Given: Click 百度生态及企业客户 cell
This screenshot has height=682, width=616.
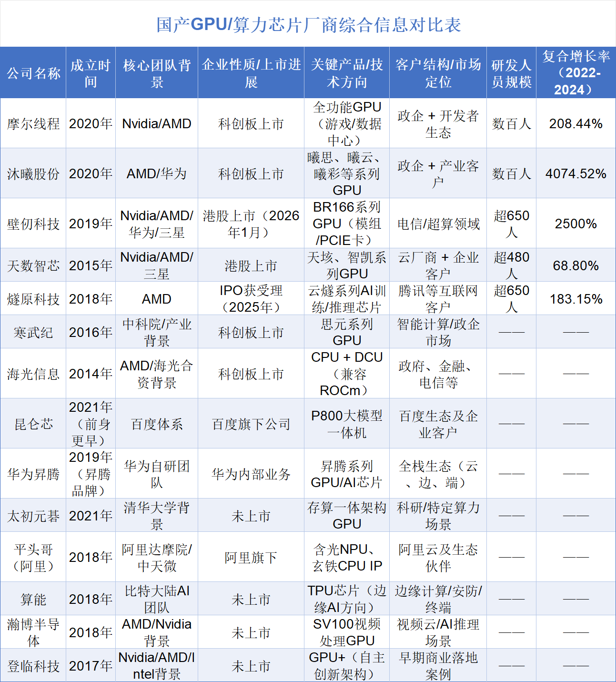Looking at the screenshot, I should click(x=438, y=424).
